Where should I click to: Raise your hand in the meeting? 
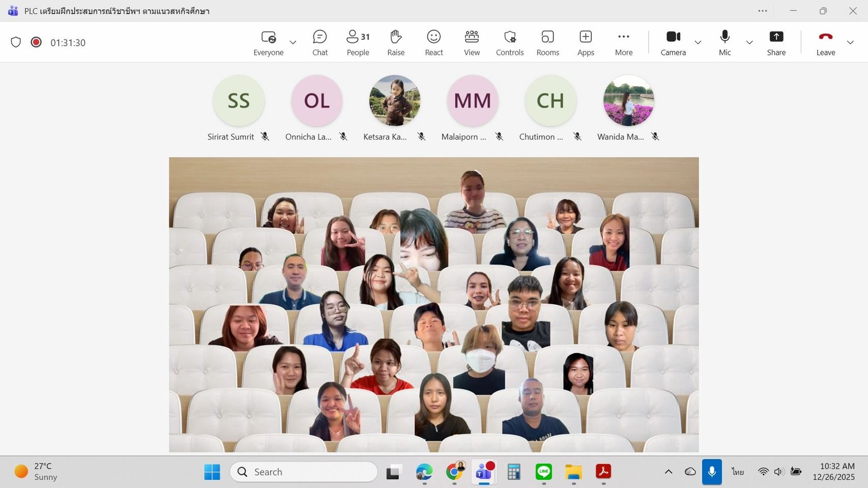(x=395, y=43)
